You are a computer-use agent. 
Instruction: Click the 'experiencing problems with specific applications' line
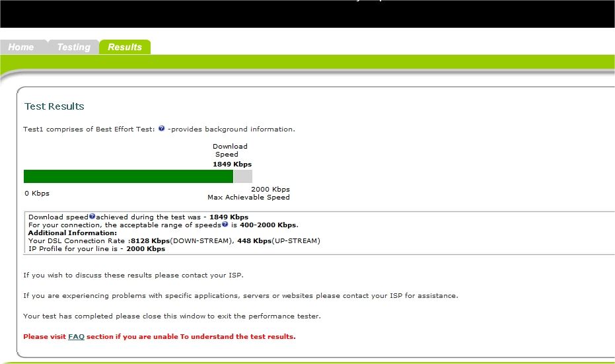tap(240, 296)
